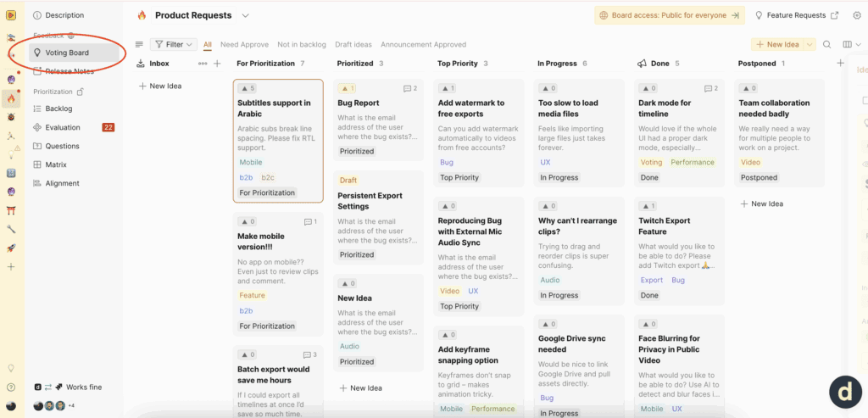Toggle the sidebar list icon left of Filter
The width and height of the screenshot is (868, 418).
click(139, 44)
